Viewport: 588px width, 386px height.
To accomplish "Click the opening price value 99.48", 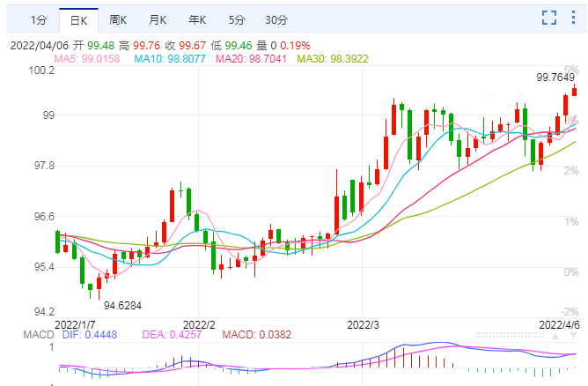I will (x=100, y=46).
